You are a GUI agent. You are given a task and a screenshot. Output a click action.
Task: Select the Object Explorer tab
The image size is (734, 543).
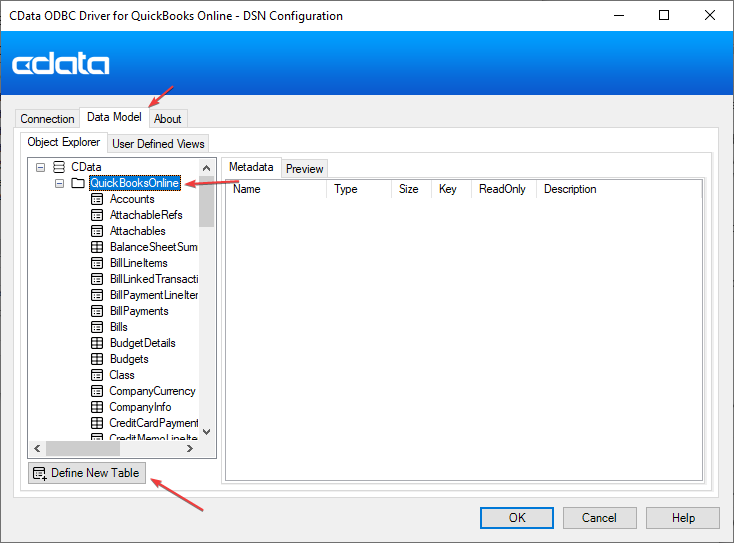point(64,142)
